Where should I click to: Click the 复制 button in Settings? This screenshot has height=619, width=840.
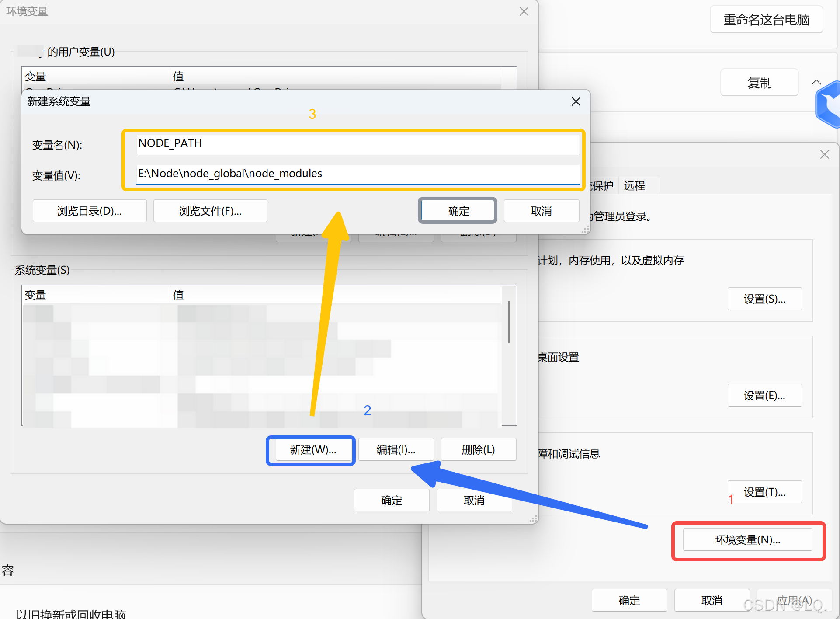[x=759, y=83]
